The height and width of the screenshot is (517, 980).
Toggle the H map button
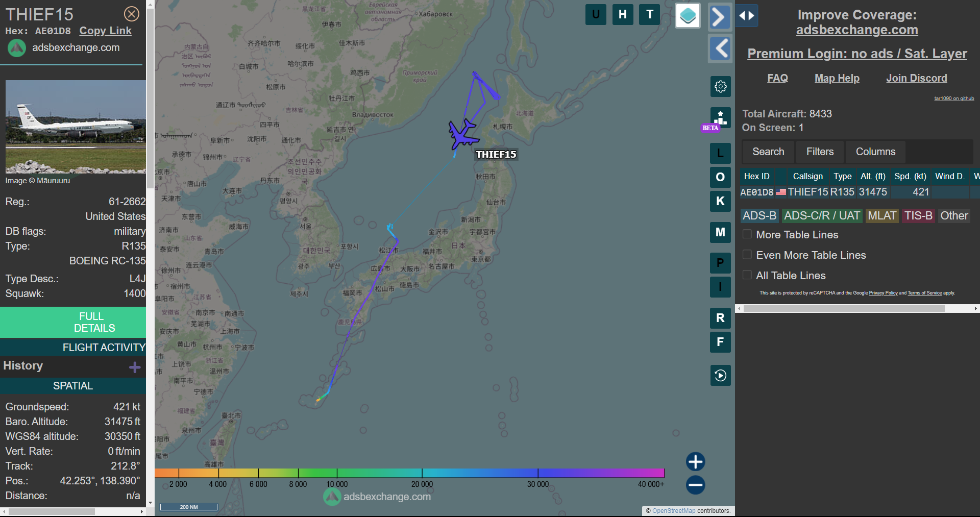click(x=623, y=14)
